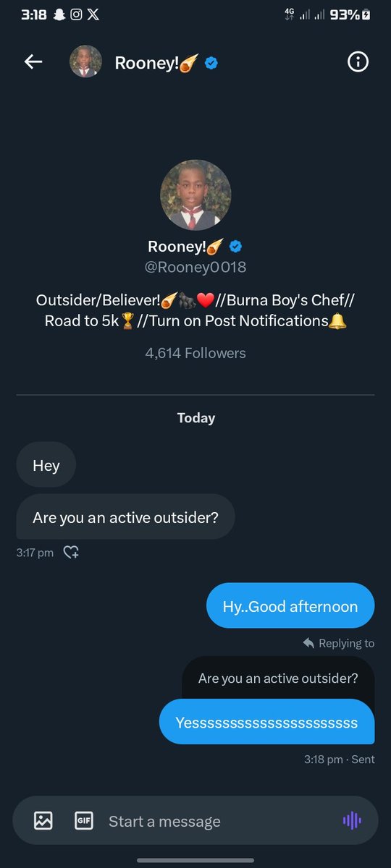The height and width of the screenshot is (868, 391).
Task: Tap verified badge next to header name
Action: [211, 63]
